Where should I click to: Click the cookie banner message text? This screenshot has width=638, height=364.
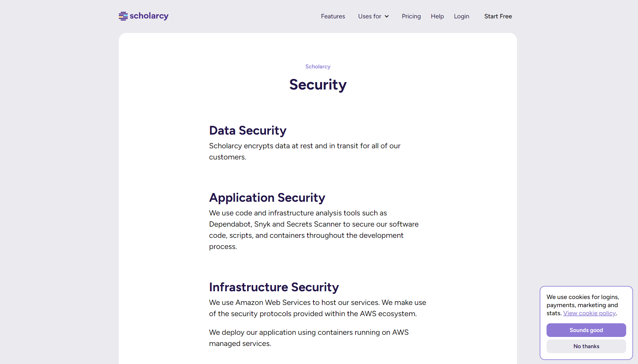(582, 301)
